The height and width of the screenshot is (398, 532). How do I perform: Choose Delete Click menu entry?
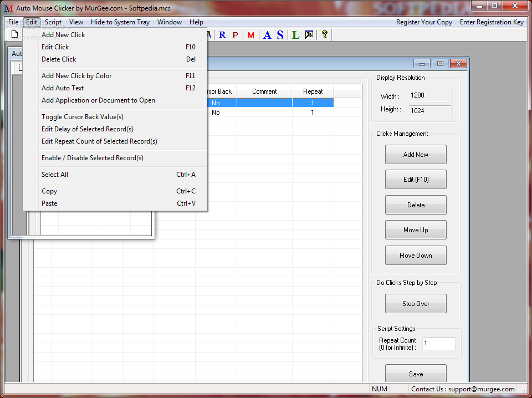pyautogui.click(x=115, y=59)
